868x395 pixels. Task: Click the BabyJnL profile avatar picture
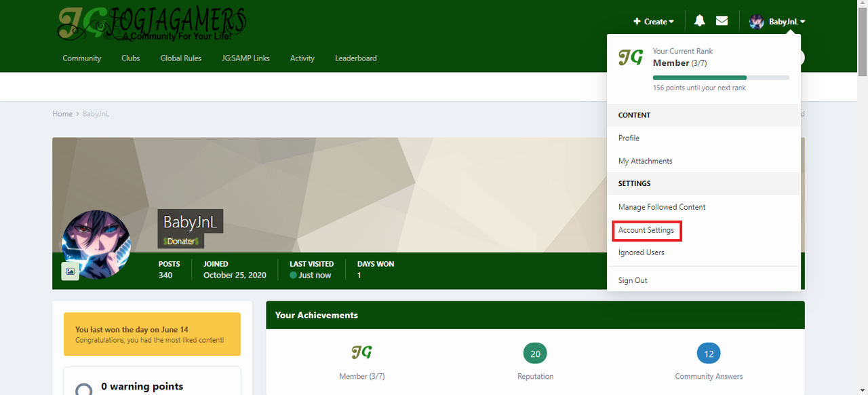coord(96,244)
